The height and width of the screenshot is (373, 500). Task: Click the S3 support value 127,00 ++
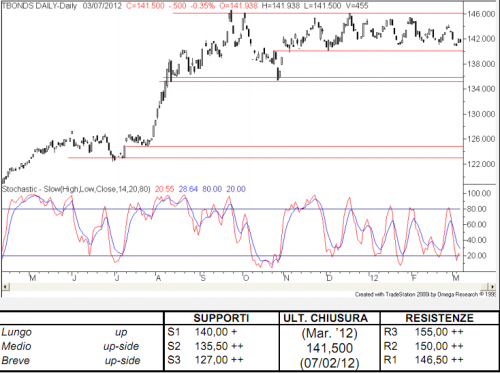219,360
